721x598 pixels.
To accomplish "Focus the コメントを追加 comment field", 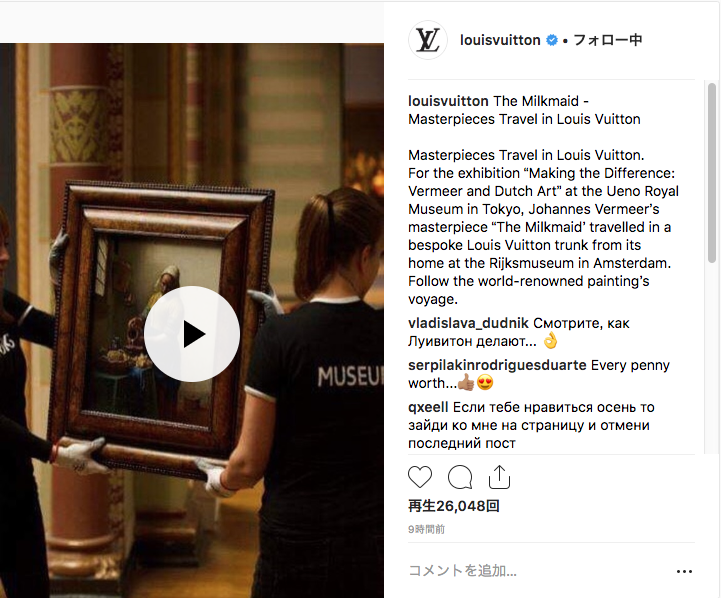I will pos(538,571).
